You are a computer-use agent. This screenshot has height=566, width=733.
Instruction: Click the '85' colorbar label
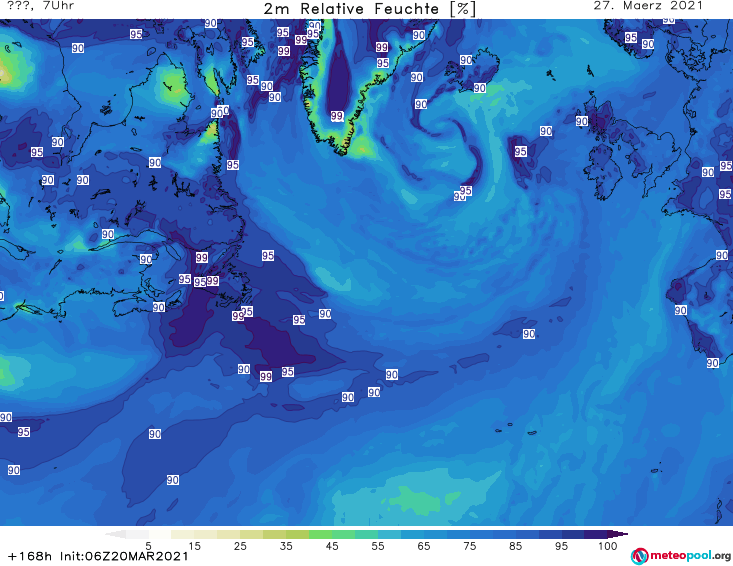pyautogui.click(x=516, y=546)
